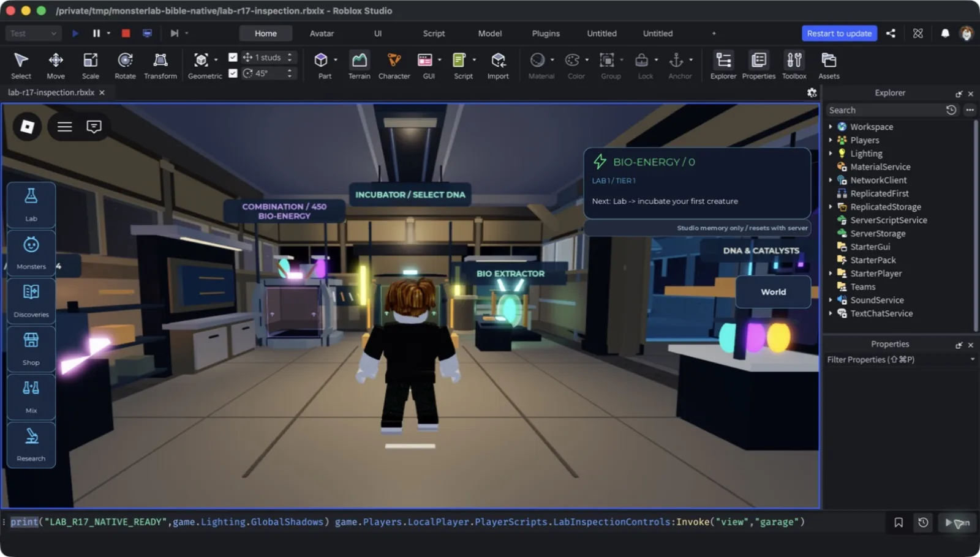The height and width of the screenshot is (557, 980).
Task: Switch to the UI ribbon tab
Action: click(378, 33)
